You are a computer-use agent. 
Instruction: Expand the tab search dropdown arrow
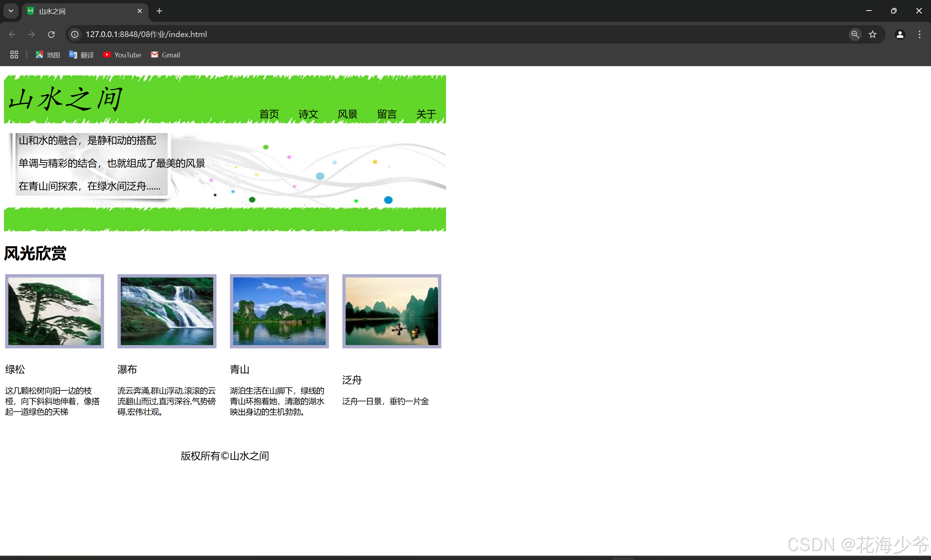point(11,11)
